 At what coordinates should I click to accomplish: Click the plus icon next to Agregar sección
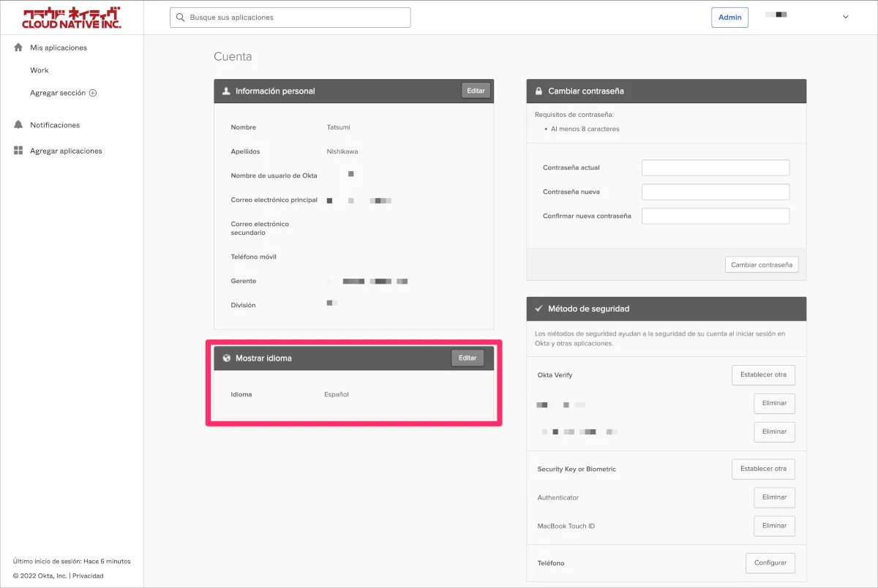(93, 93)
